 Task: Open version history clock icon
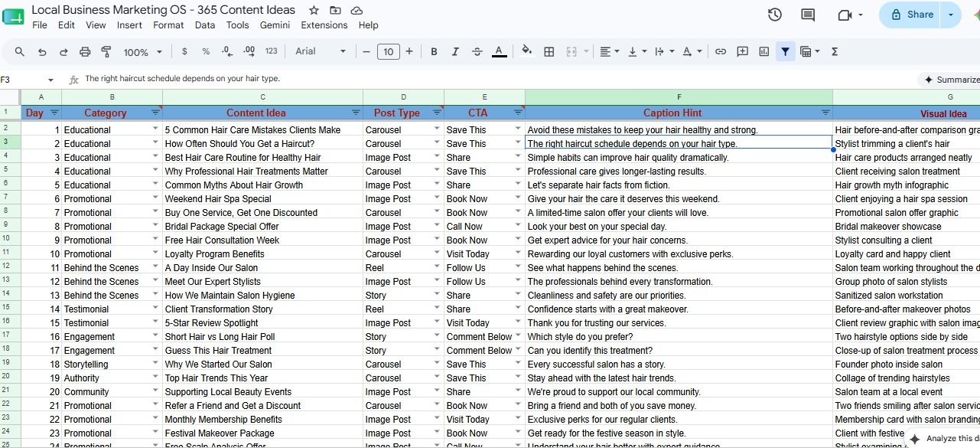[x=774, y=15]
